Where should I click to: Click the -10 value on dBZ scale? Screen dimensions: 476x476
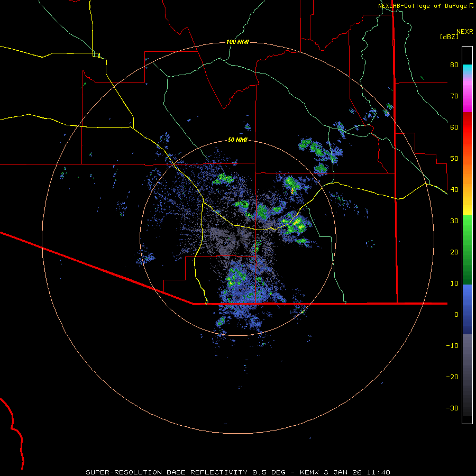tap(452, 346)
